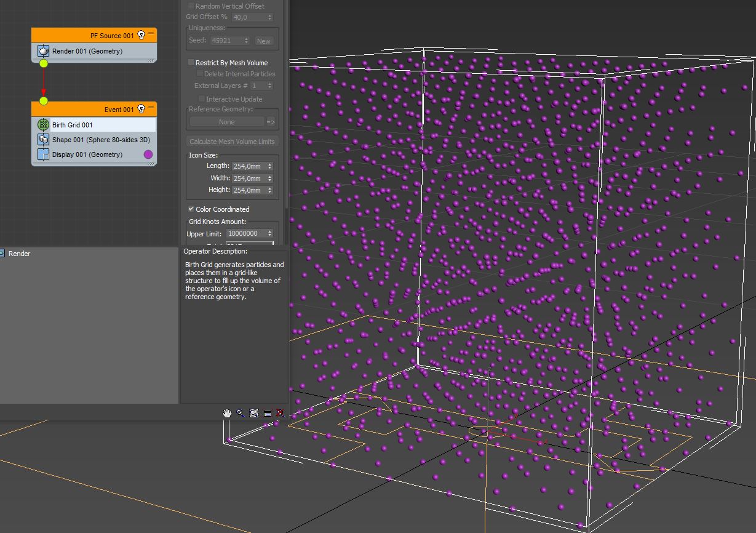
Task: Click the New button to generate a seed
Action: coord(264,40)
